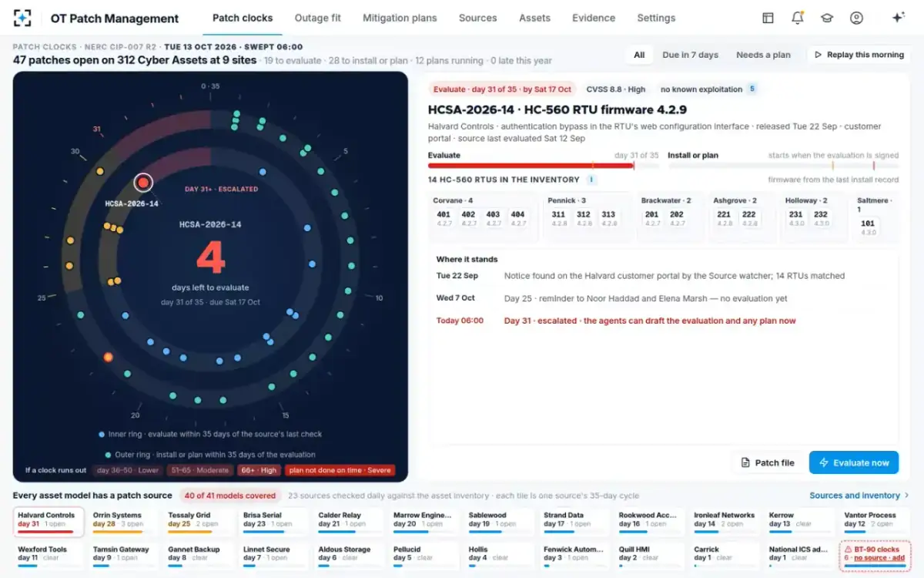
Task: Filter by Needs a plan
Action: click(x=763, y=55)
